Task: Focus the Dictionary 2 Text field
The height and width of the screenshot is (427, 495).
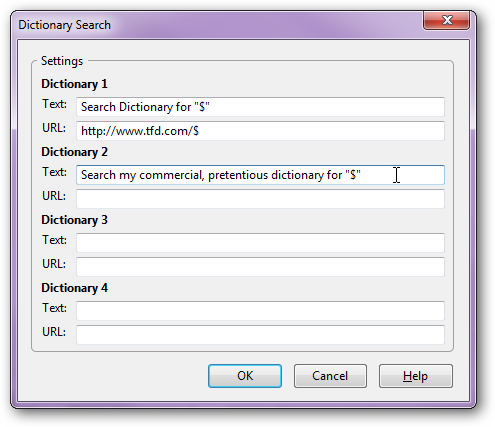Action: (x=260, y=175)
